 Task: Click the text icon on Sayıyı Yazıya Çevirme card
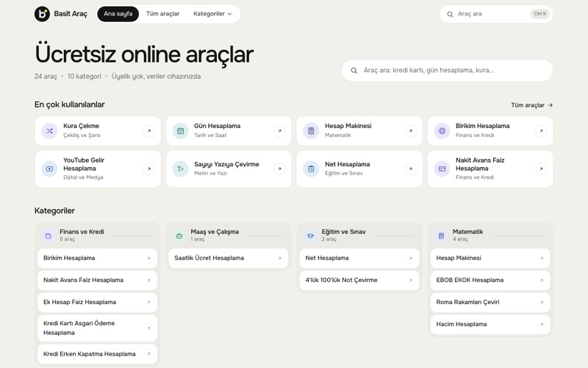[180, 169]
